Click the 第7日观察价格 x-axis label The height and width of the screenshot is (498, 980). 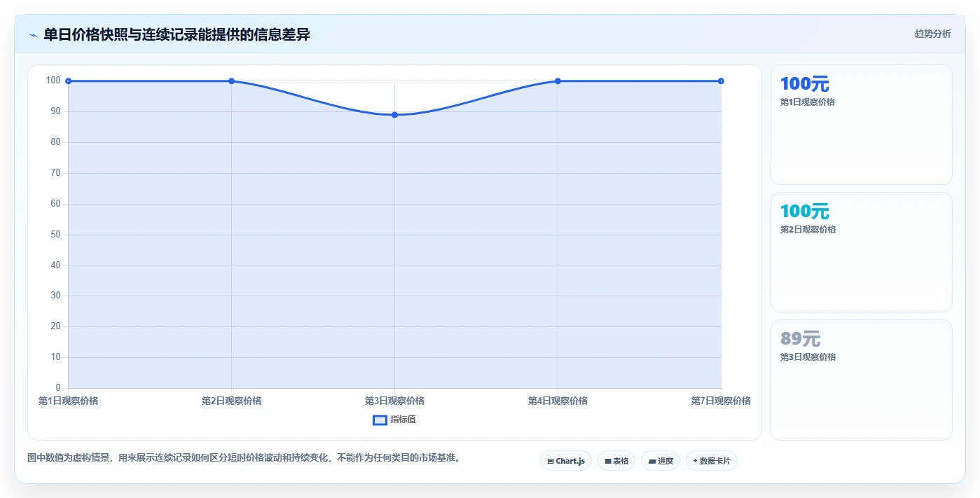tap(721, 401)
